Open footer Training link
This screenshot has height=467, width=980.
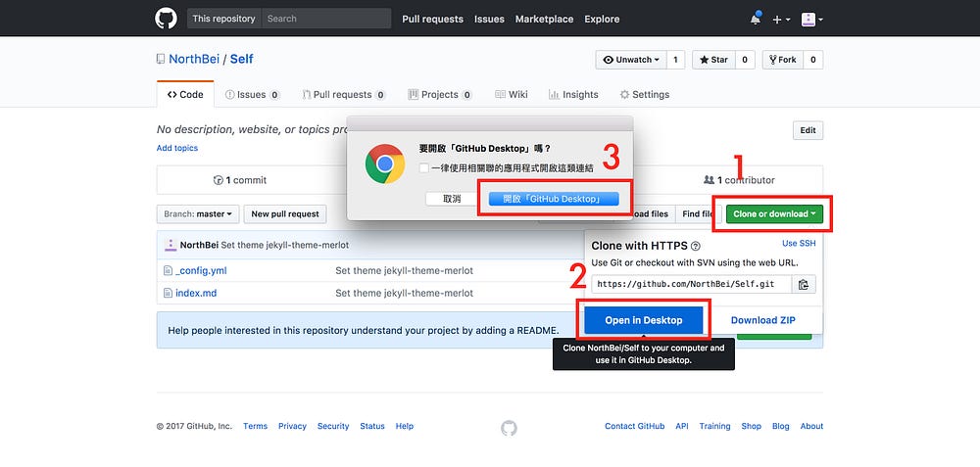pos(715,426)
